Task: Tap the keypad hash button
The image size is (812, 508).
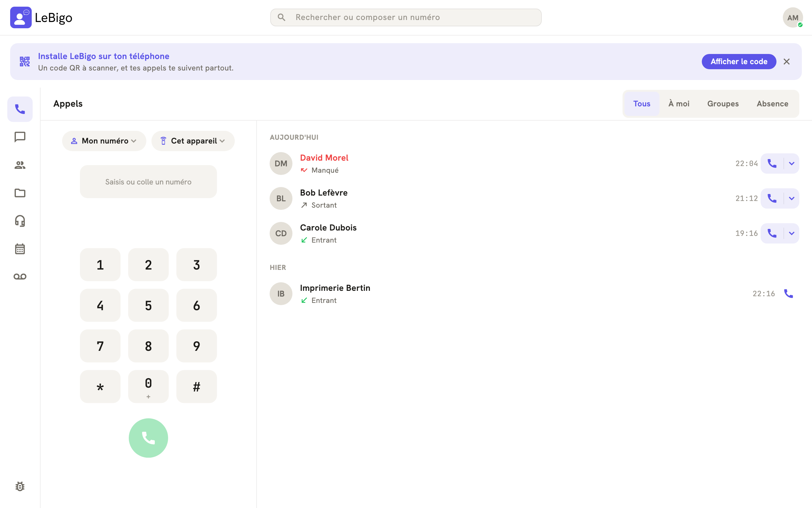Action: point(197,387)
